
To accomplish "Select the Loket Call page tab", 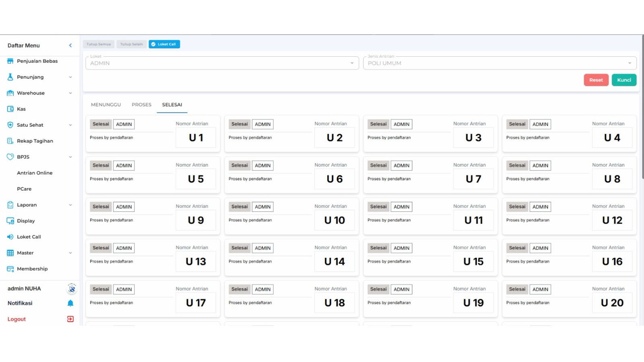I will [164, 44].
